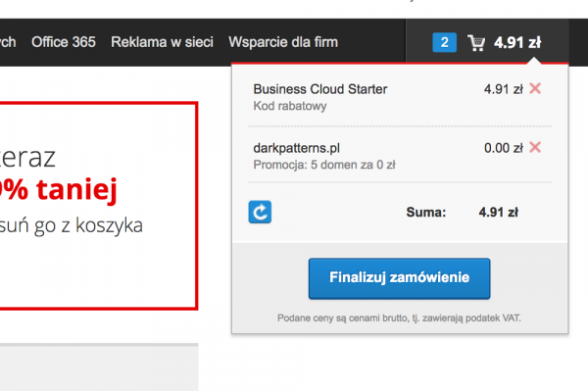
Task: Finalize the order with Finalizuj zamówienie
Action: [x=400, y=278]
